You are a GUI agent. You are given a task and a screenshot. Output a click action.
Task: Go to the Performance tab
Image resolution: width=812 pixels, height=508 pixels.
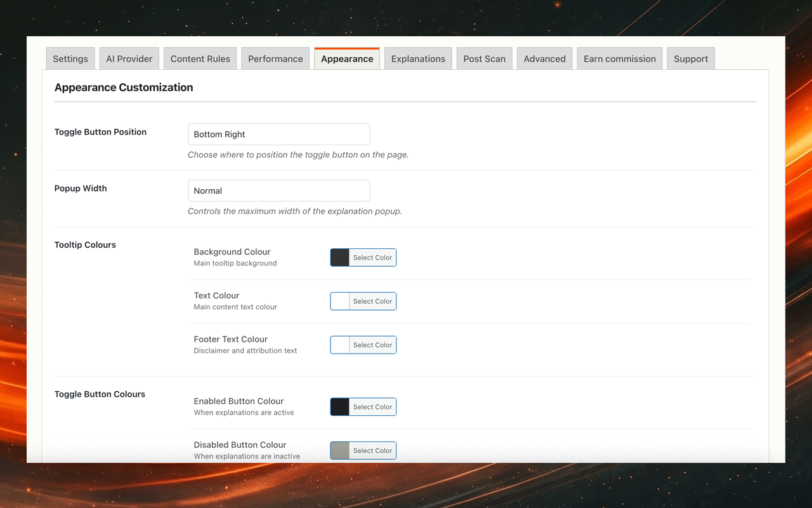(x=275, y=58)
